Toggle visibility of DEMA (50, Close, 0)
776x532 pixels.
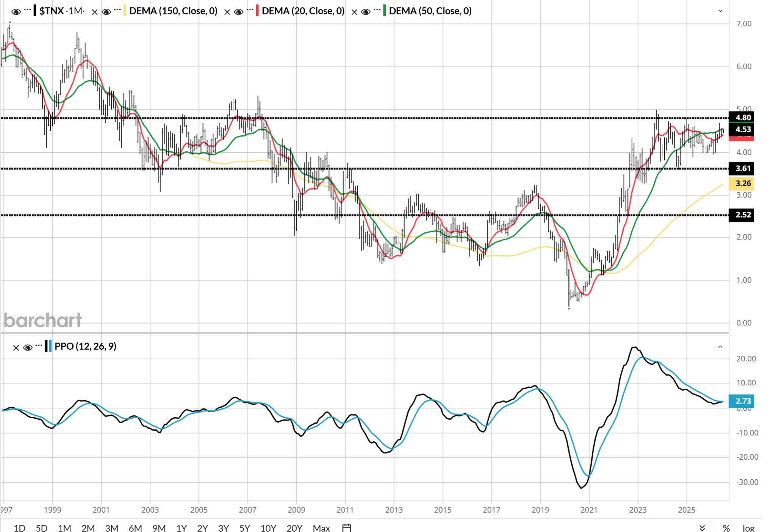[366, 12]
